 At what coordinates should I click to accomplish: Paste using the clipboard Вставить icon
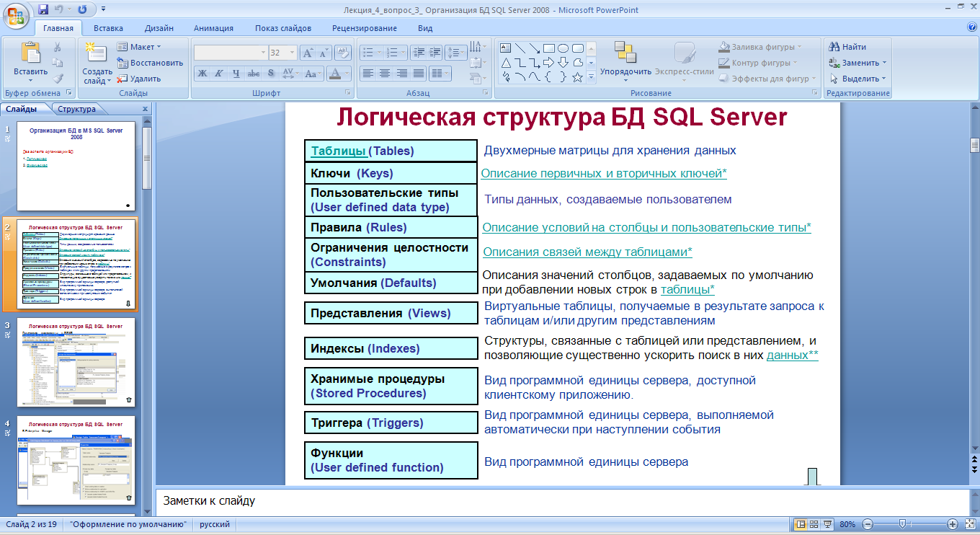30,54
